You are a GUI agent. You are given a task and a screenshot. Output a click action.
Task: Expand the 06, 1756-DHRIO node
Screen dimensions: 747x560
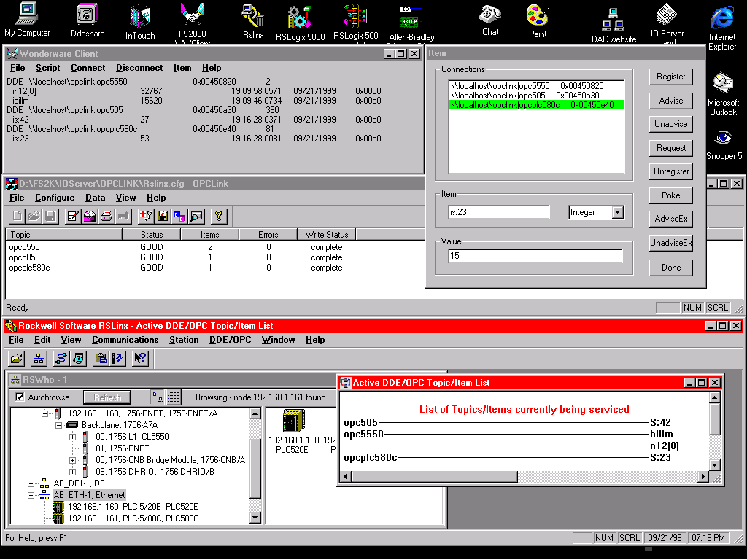coord(72,472)
